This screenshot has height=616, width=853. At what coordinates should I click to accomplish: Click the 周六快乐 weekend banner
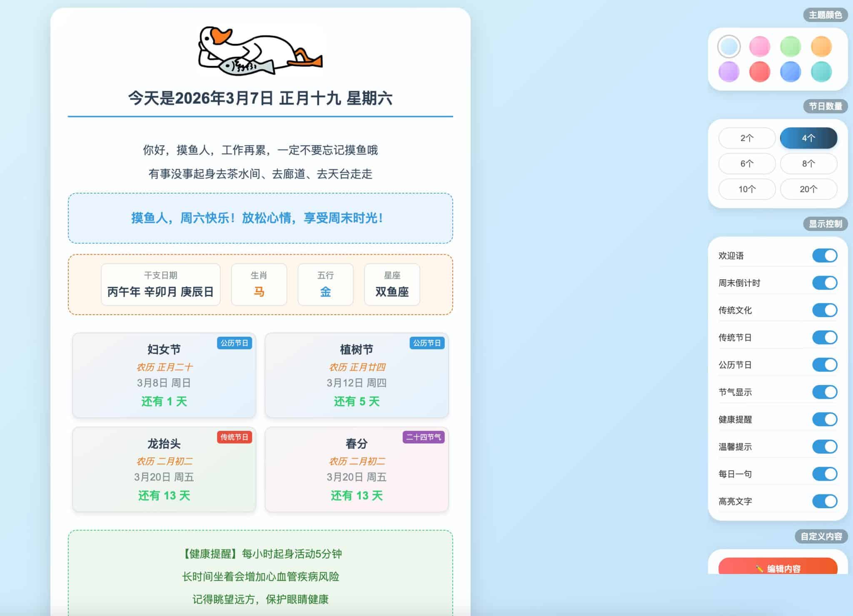tap(260, 218)
